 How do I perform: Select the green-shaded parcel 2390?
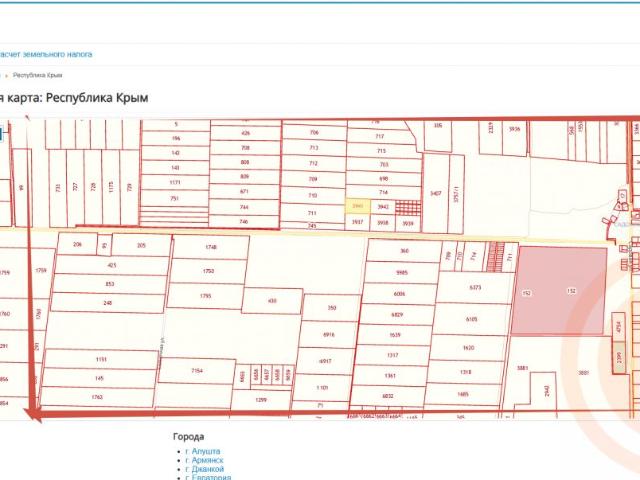coord(619,358)
